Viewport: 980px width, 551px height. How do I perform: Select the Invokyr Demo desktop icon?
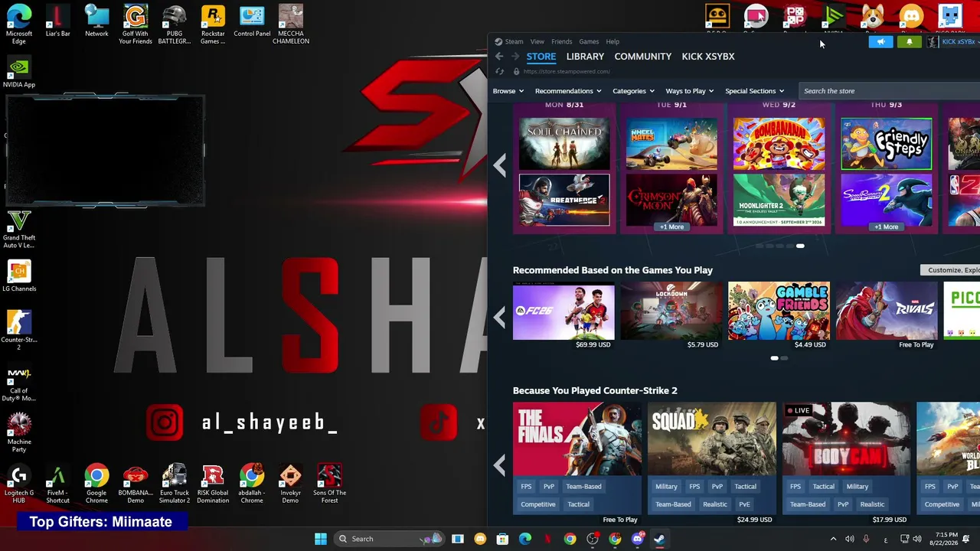pyautogui.click(x=290, y=484)
